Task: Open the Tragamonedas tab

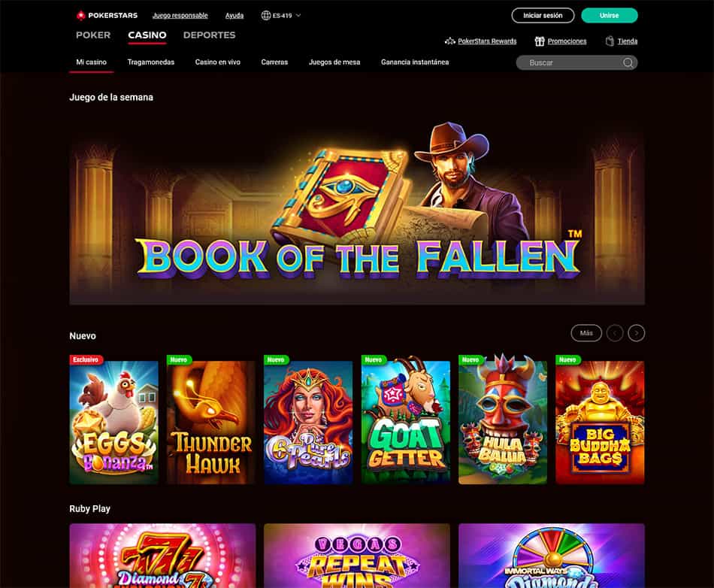Action: click(x=151, y=62)
